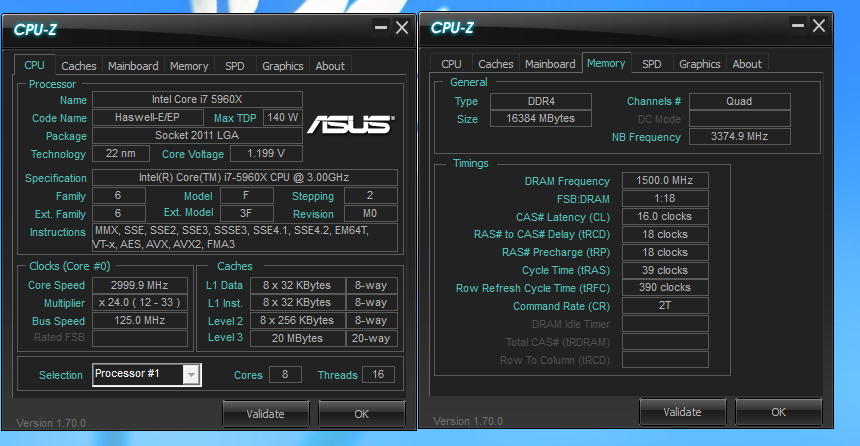
Task: Switch to Graphics tab in right window
Action: coord(699,64)
